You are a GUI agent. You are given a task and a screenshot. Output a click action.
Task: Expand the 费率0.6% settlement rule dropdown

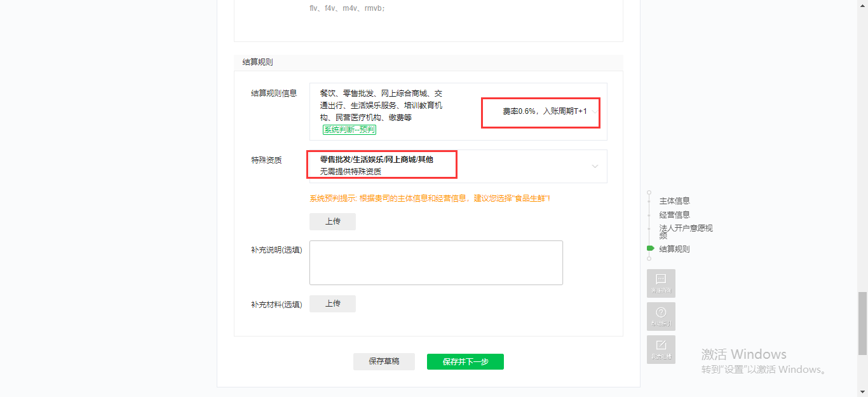[594, 111]
